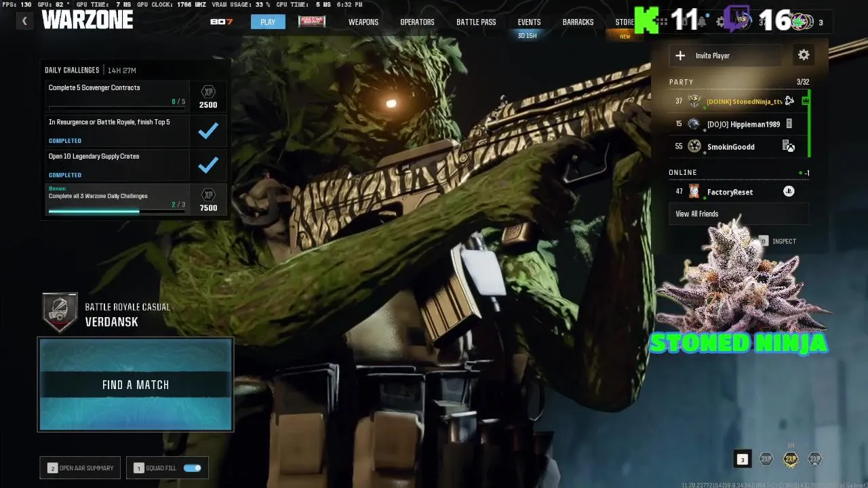
Task: Open the notifications bell icon
Action: point(702,22)
